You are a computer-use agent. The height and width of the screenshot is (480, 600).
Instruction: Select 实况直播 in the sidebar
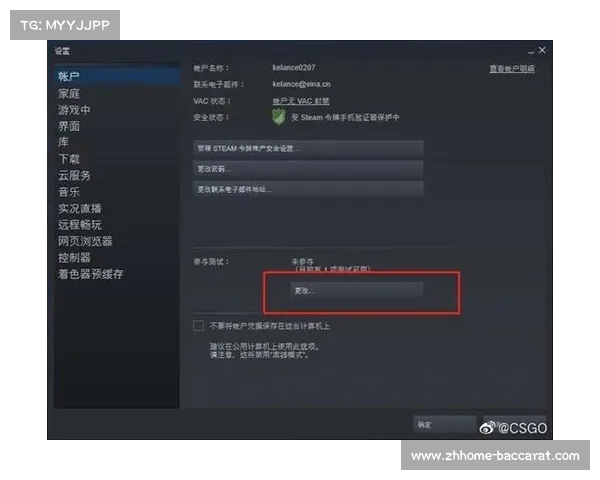pos(80,208)
